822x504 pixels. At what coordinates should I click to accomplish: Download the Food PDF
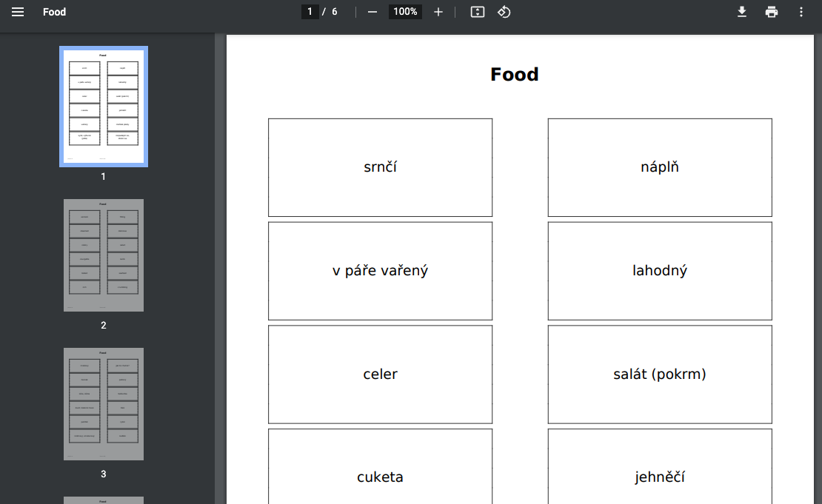coord(742,12)
